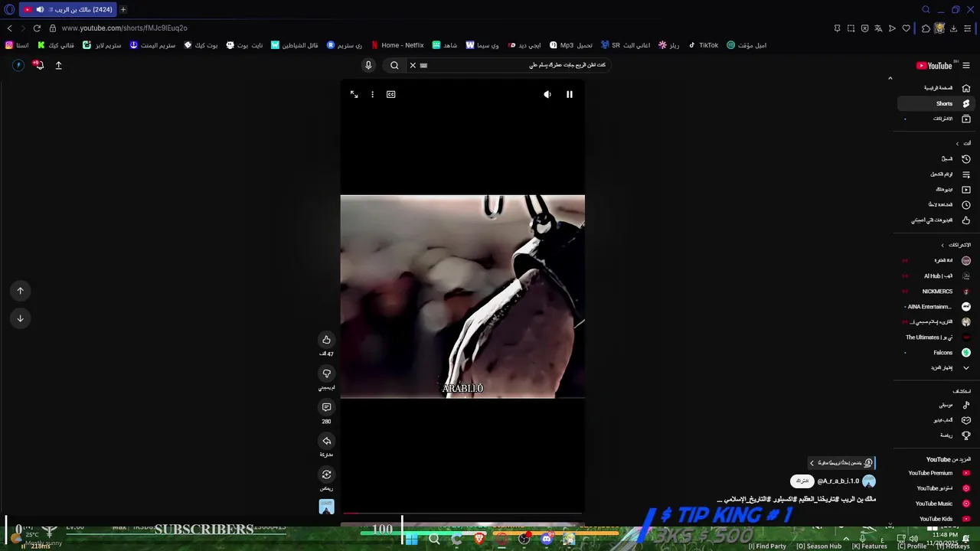Go to previous Short with up arrow
The width and height of the screenshot is (980, 551).
pos(21,291)
